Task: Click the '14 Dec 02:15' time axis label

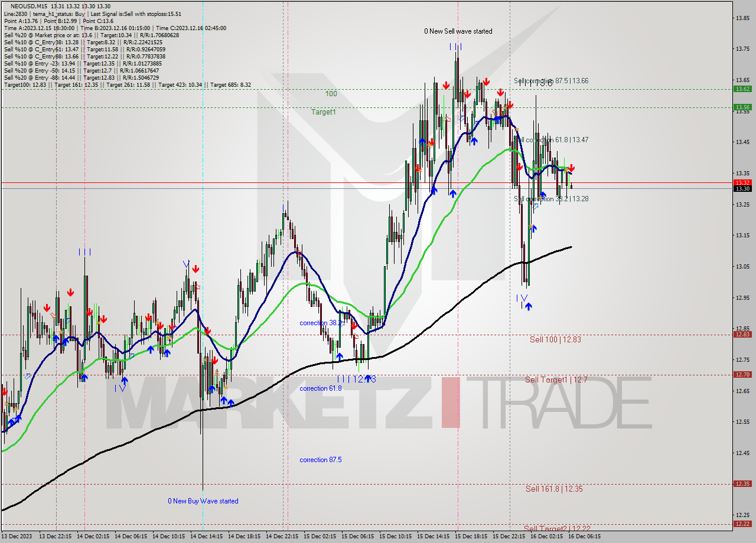Action: (94, 537)
